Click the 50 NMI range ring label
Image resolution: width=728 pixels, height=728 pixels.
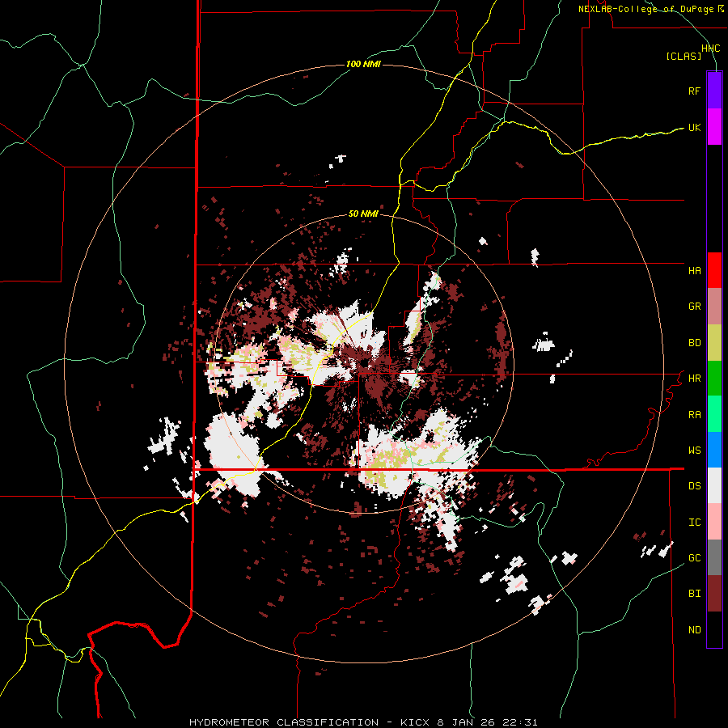pos(363,214)
